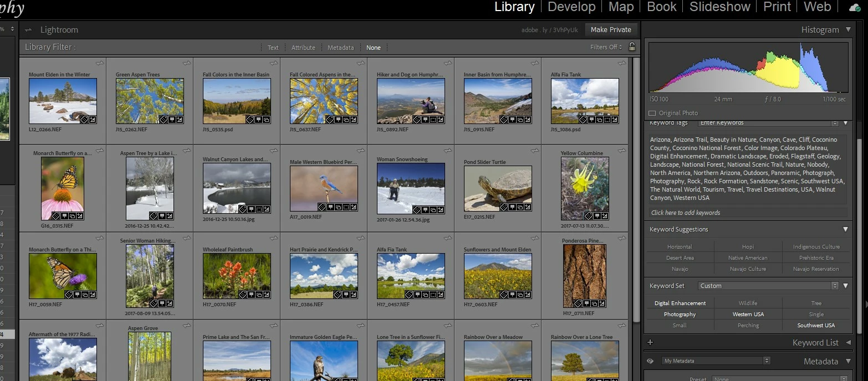Add the Horizontal keyword suggestion
Screen dimensions: 868x381
pyautogui.click(x=680, y=246)
